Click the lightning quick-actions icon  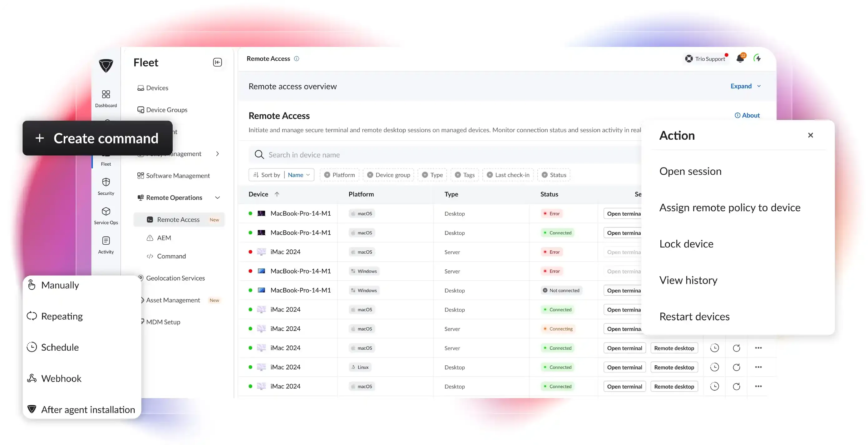coord(757,58)
